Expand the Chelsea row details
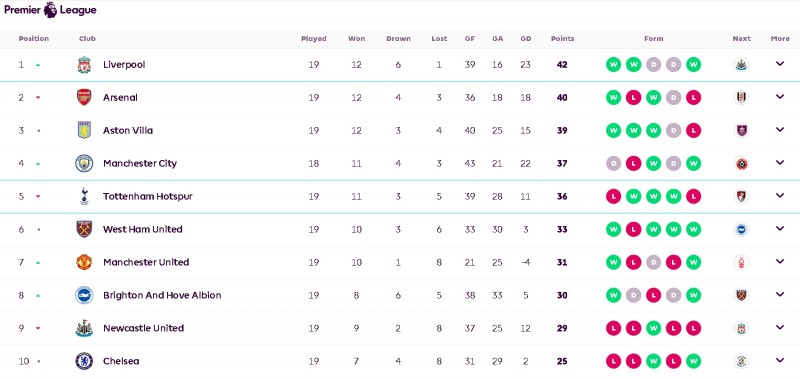 [780, 361]
